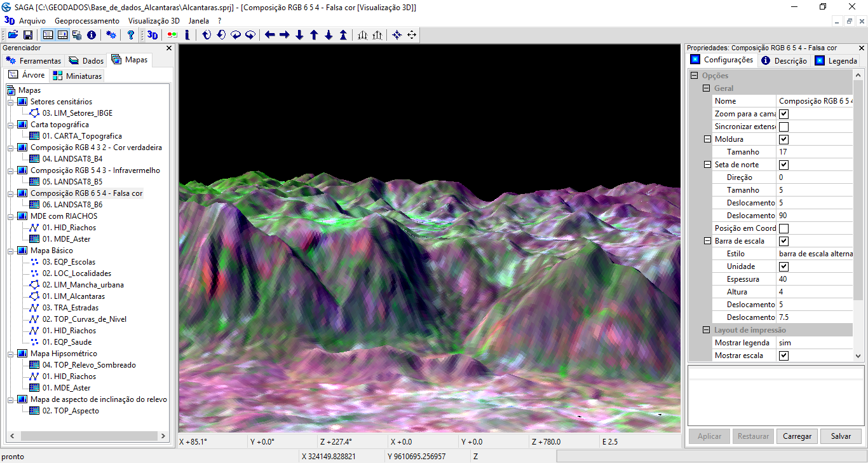Select the 01. MDE_Aster layer under MDE com RIACHOS
The width and height of the screenshot is (868, 463).
point(66,239)
